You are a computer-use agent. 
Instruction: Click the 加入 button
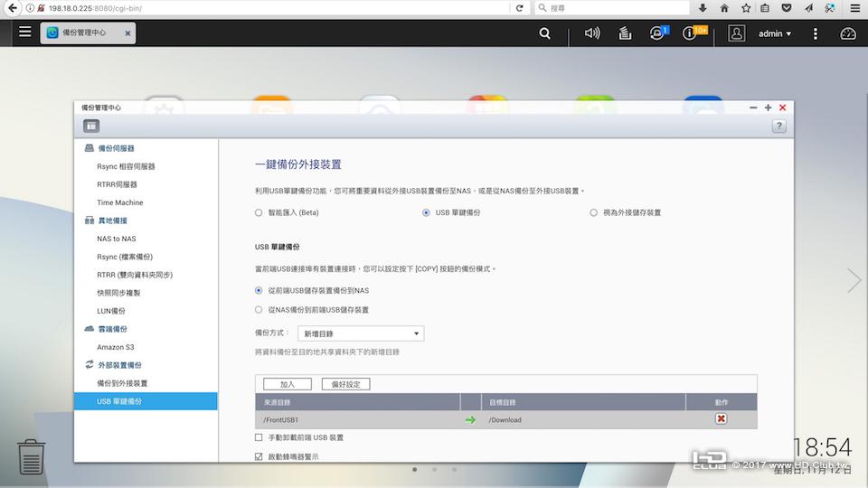[288, 384]
